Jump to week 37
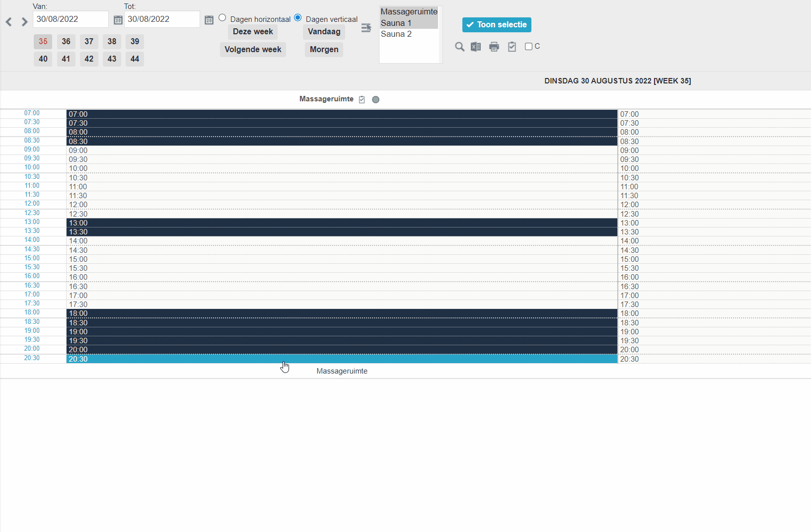Viewport: 811px width, 532px height. [89, 41]
